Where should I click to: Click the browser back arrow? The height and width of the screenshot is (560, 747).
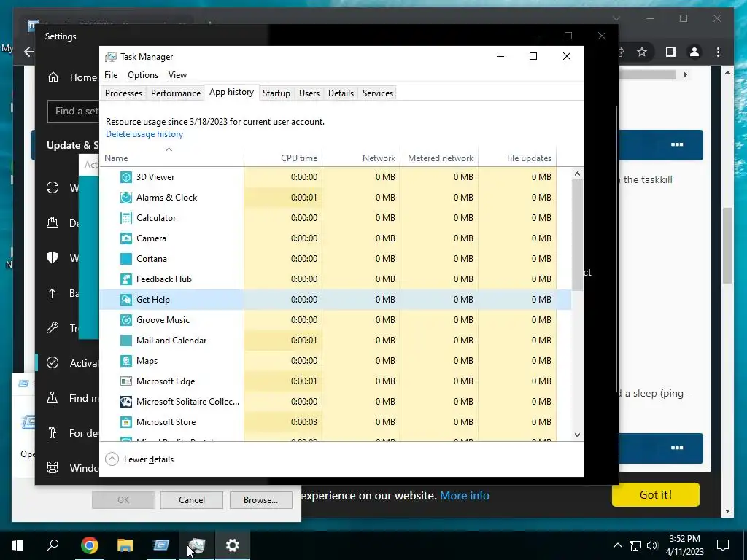click(29, 52)
